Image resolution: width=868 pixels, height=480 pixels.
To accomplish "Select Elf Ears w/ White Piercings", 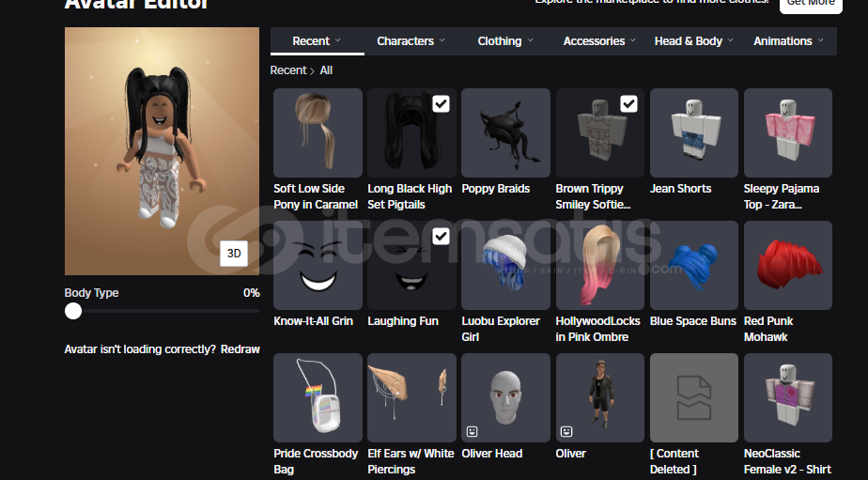I will [x=411, y=397].
